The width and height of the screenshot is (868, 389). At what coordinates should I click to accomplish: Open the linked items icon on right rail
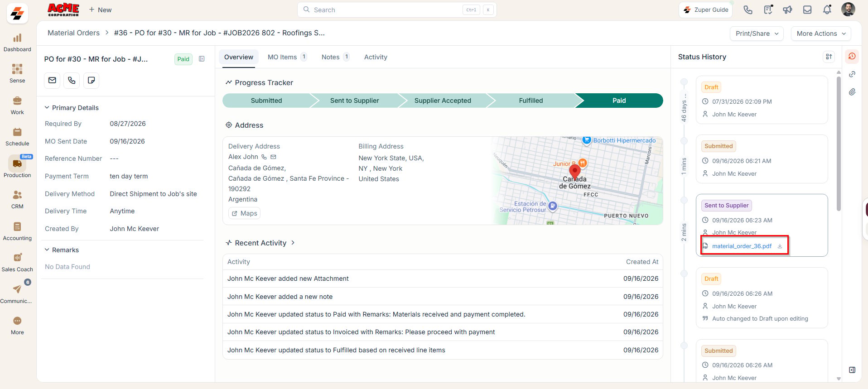[852, 74]
